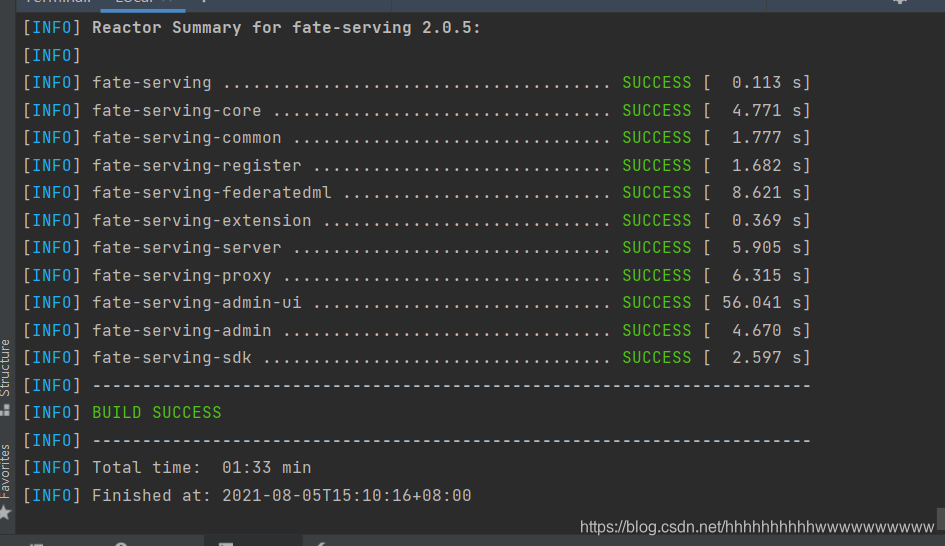Open the Favorites tool window side tab
The image size is (945, 546).
(x=5, y=471)
